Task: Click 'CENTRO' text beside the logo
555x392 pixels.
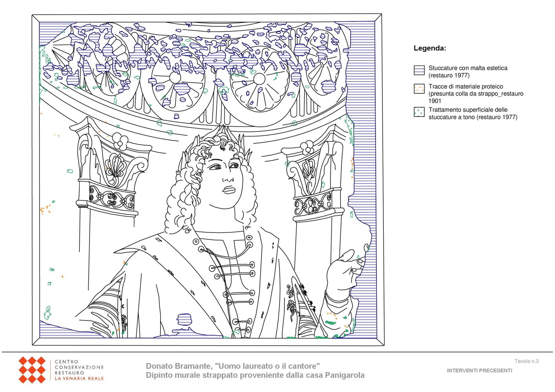Action: click(67, 362)
